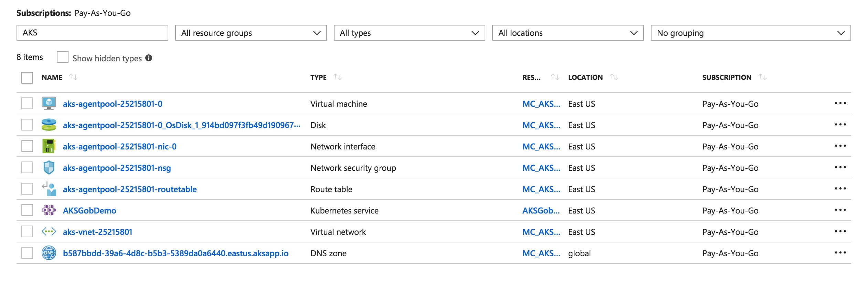Open the AKSGob... resource group link
The width and height of the screenshot is (868, 281).
pyautogui.click(x=541, y=210)
